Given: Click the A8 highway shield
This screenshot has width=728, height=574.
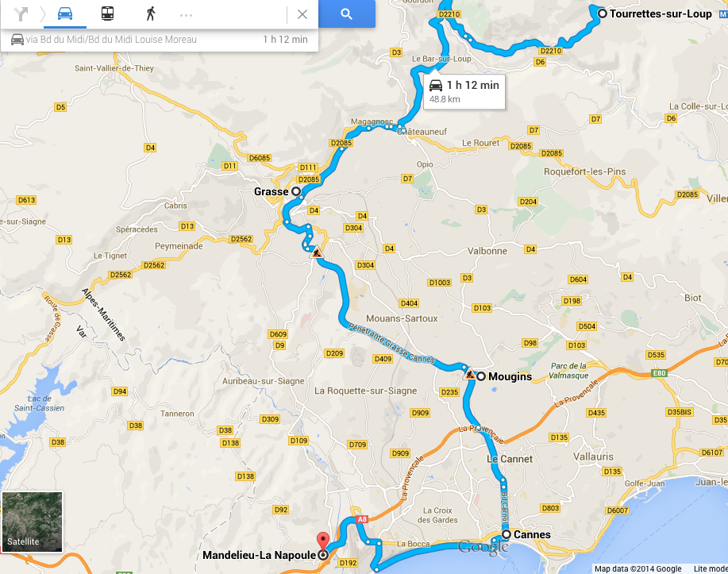Looking at the screenshot, I should click(x=362, y=520).
